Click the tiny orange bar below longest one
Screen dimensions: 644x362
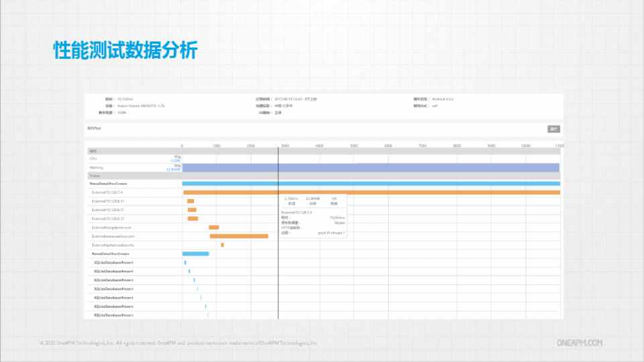[222, 245]
